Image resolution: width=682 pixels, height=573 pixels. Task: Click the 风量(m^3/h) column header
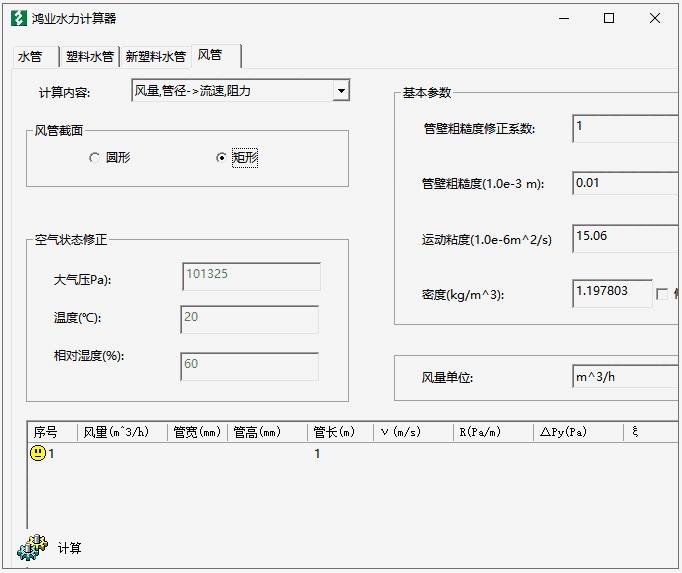point(122,432)
